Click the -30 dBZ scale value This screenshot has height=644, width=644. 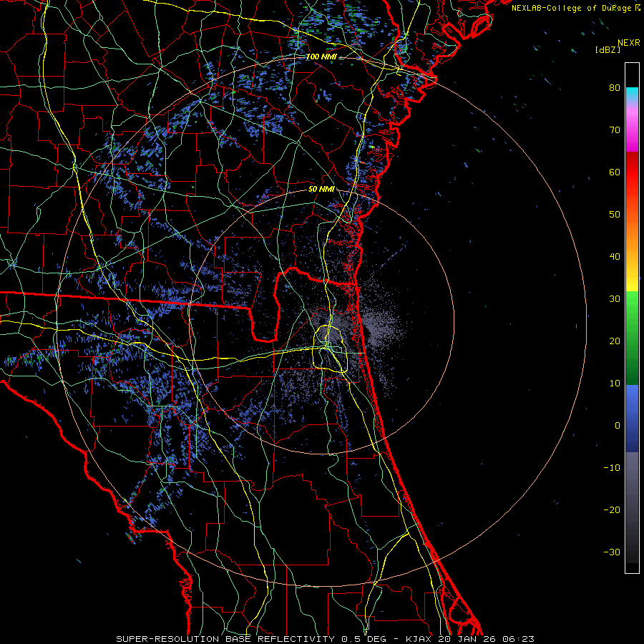point(612,552)
